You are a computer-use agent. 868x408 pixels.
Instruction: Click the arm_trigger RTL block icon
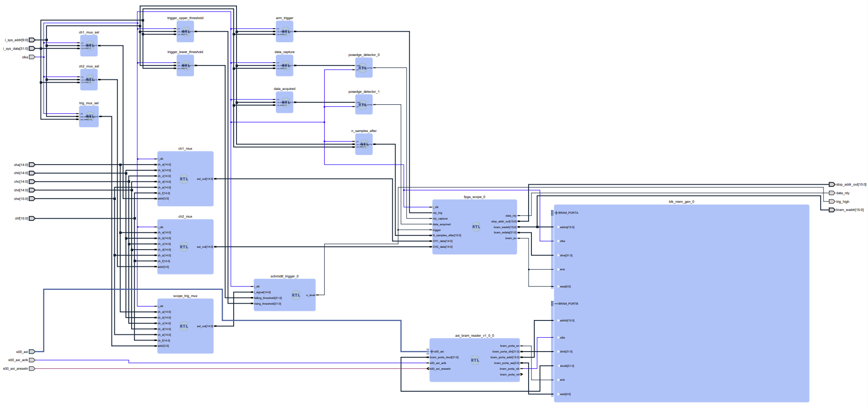(285, 32)
